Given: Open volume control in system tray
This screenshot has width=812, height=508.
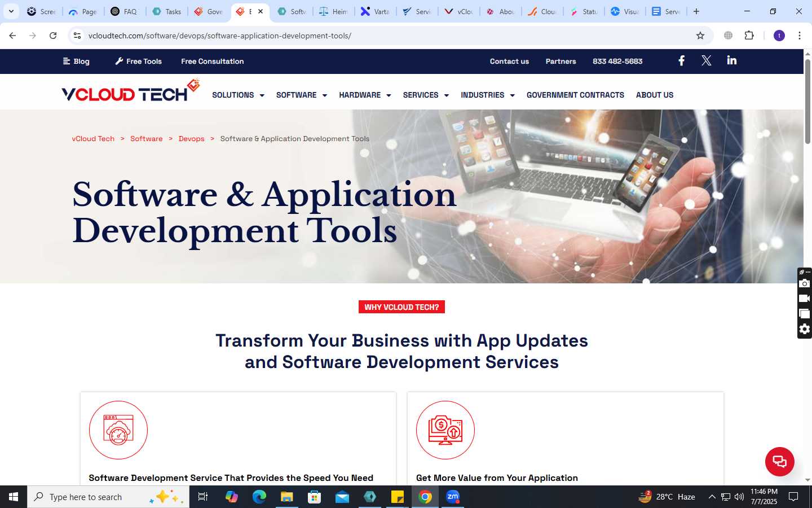Looking at the screenshot, I should pos(739,497).
